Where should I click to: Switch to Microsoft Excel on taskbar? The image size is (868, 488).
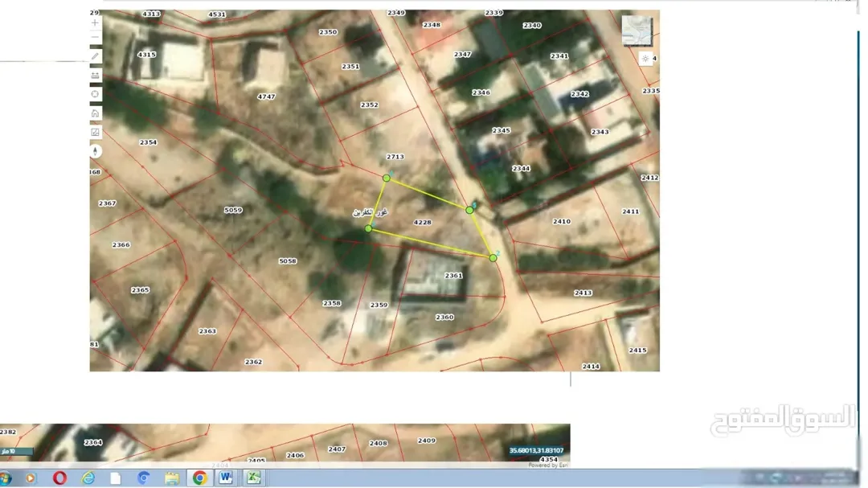(x=253, y=478)
